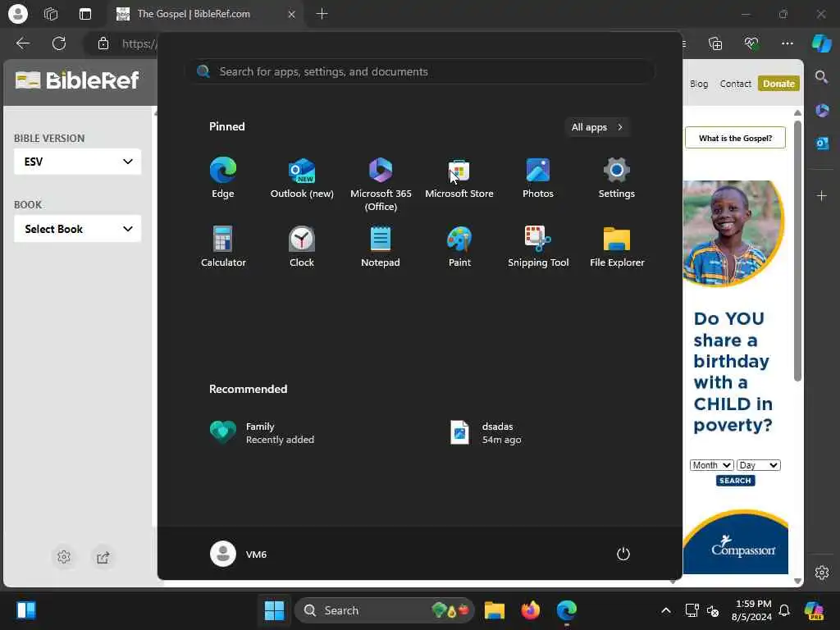Open a new browser tab
The image size is (840, 630).
(x=322, y=14)
